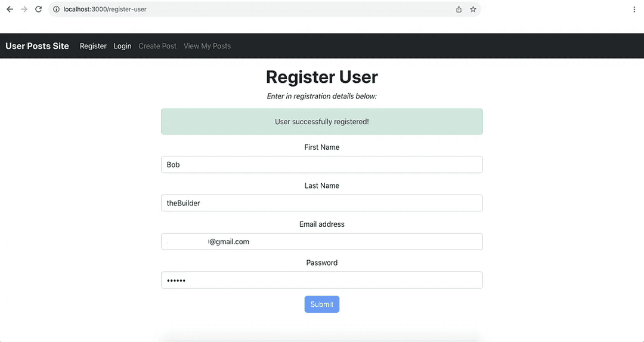Click the Register User heading

coord(321,77)
